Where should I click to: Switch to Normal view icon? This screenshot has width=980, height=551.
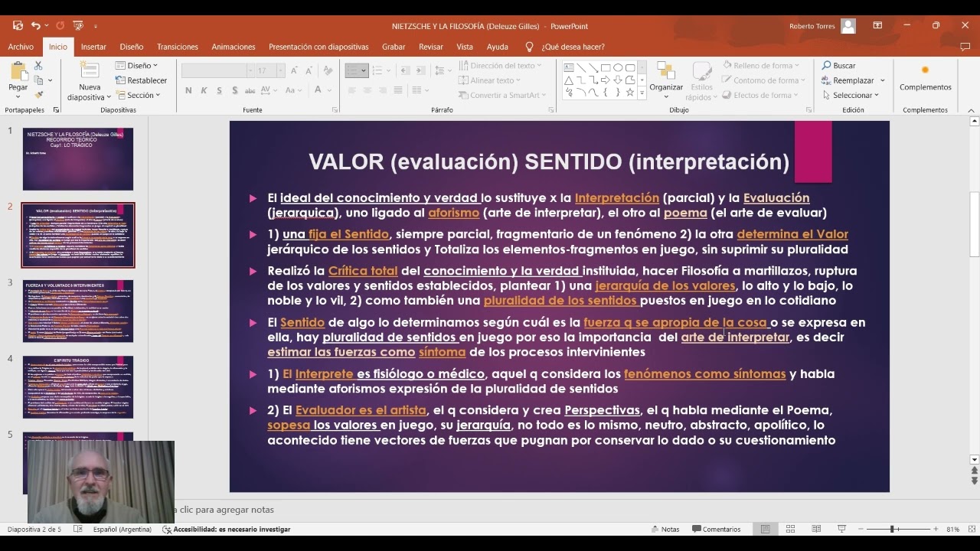tap(766, 529)
